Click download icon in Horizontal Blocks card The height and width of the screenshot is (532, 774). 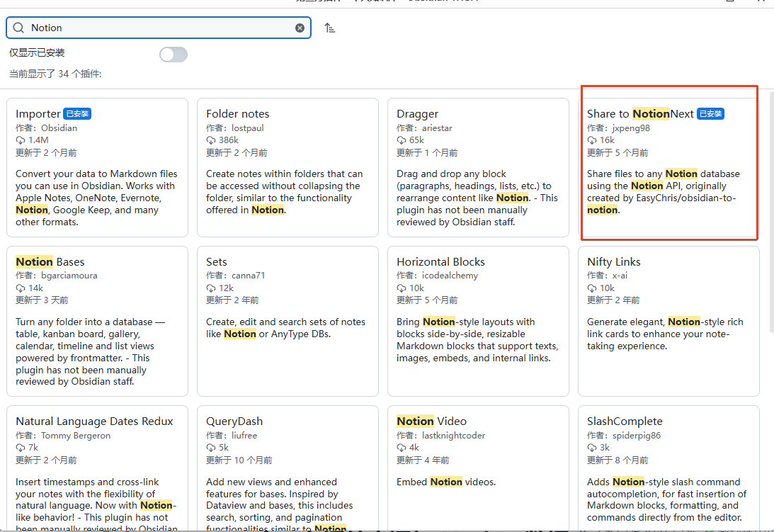pos(402,288)
